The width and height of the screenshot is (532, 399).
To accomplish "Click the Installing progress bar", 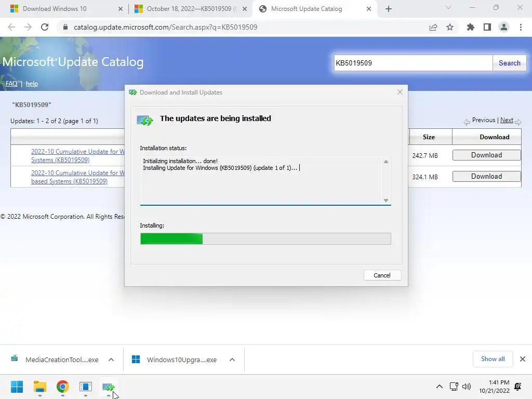I will pos(265,238).
